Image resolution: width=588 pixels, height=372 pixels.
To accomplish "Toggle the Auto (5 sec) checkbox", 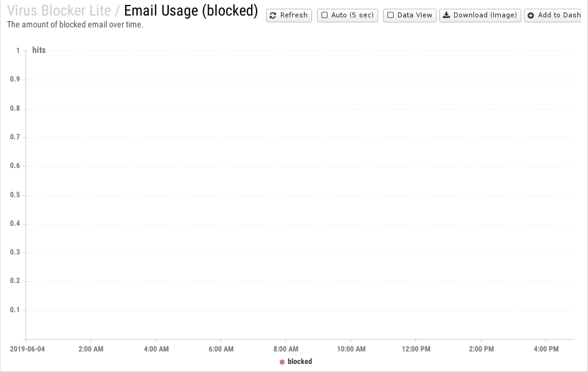I will pos(325,16).
